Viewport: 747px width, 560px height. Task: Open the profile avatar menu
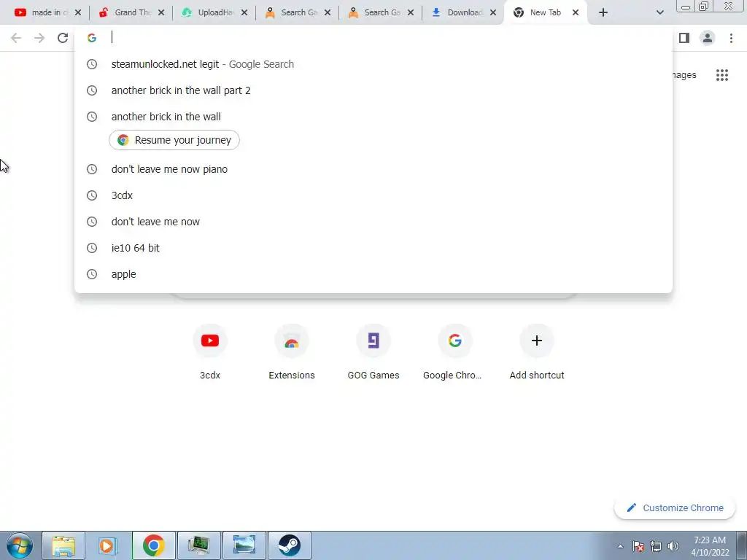[708, 38]
